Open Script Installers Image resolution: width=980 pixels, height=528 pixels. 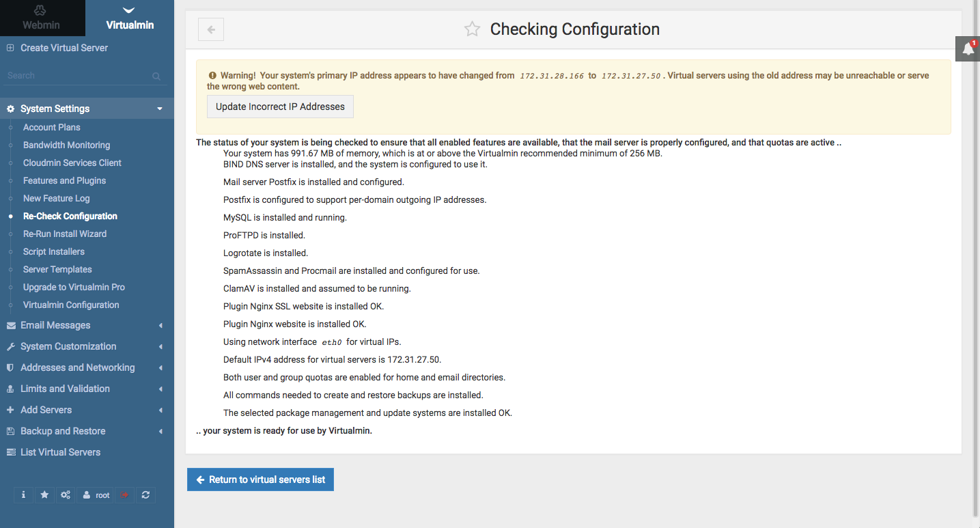pyautogui.click(x=54, y=251)
